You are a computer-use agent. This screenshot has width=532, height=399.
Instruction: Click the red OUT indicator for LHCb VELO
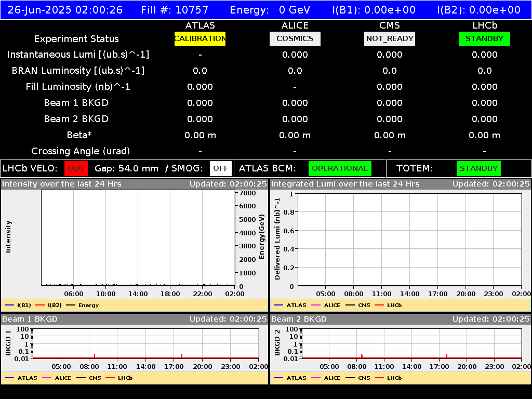point(76,169)
